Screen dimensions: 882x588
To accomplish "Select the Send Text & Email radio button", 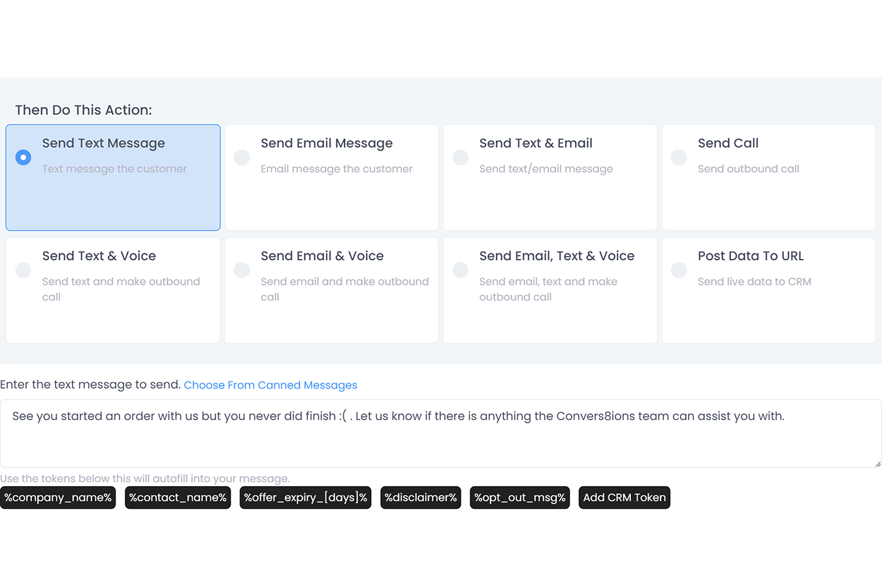I will pos(460,157).
